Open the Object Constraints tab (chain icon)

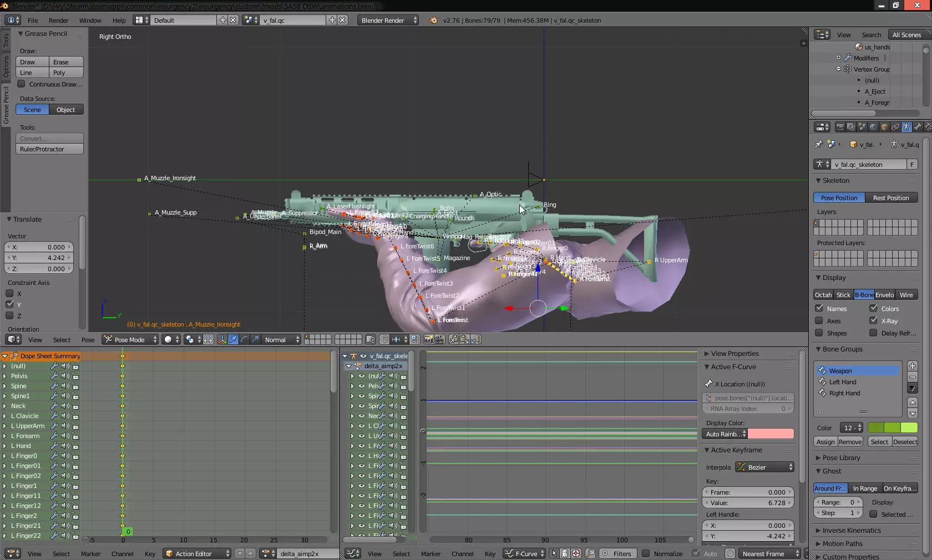coord(895,127)
